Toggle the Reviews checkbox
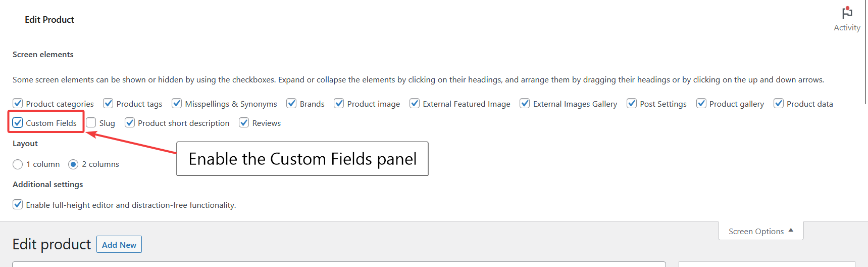Screen dimensions: 868x267 pos(244,122)
